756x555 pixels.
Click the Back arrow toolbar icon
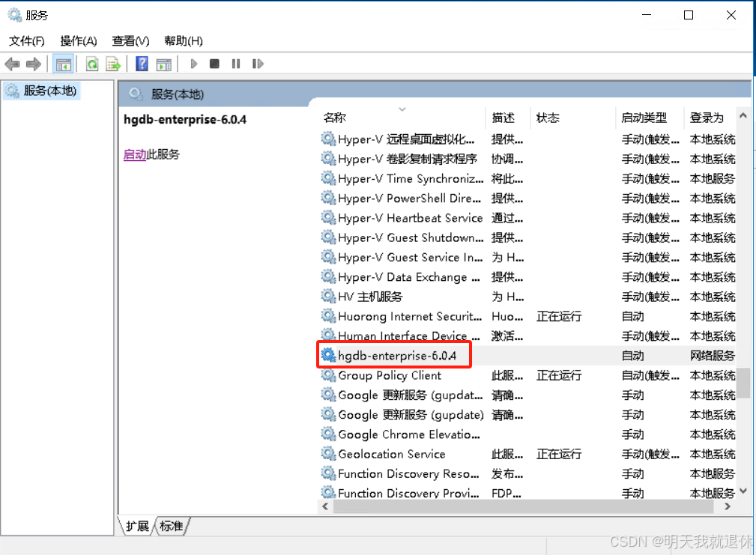(12, 64)
